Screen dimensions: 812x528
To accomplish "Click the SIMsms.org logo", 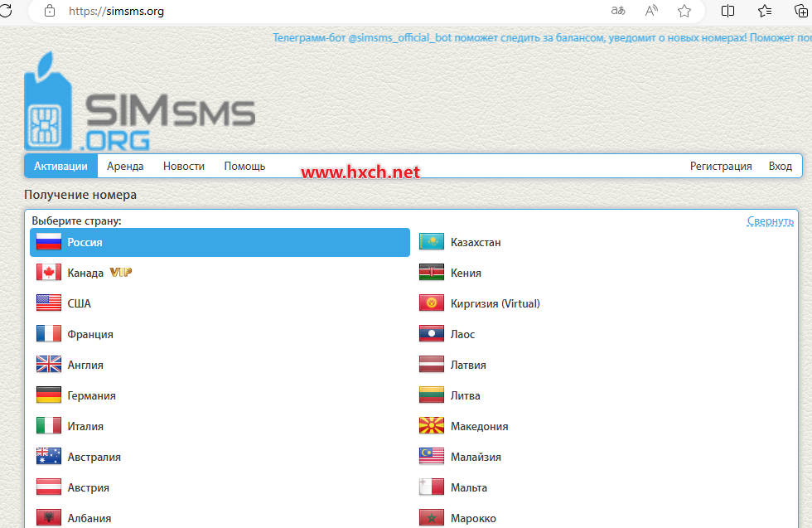I will point(140,101).
